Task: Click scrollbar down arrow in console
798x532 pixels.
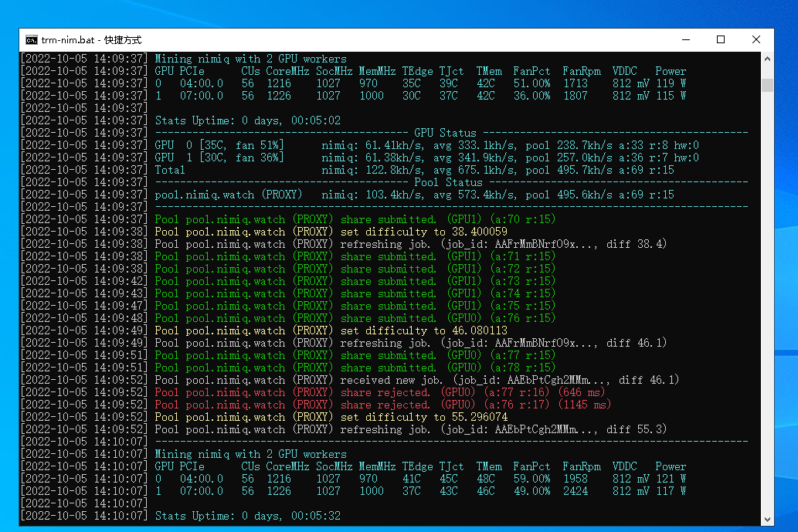Action: coord(767,520)
